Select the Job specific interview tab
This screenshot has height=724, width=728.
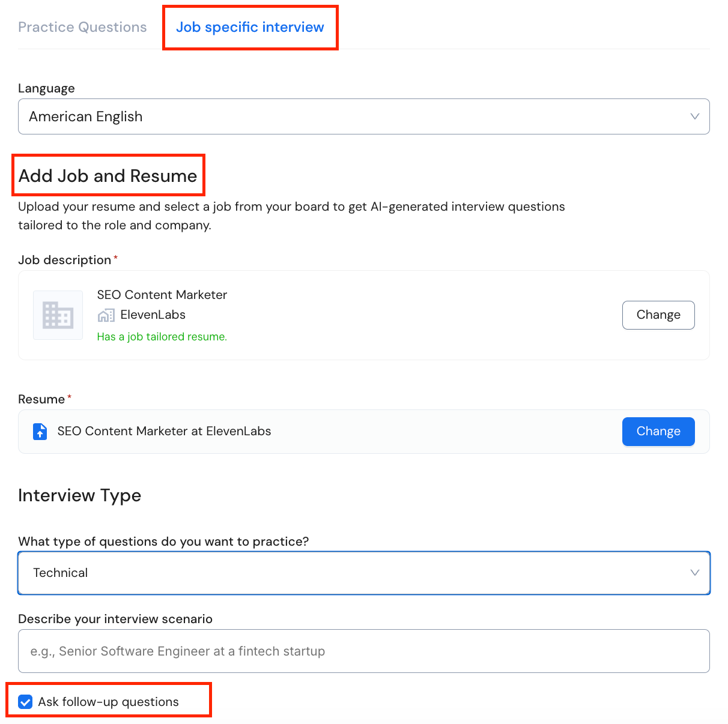coord(250,27)
